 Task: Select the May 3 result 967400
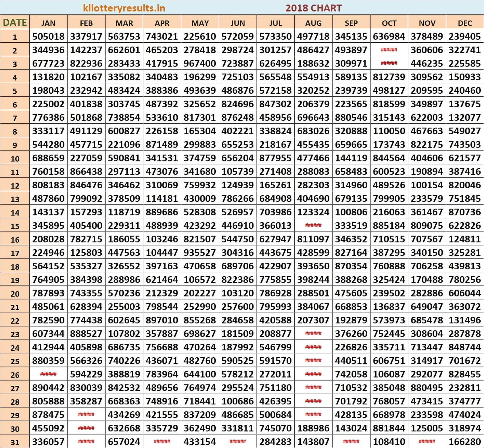pyautogui.click(x=200, y=63)
